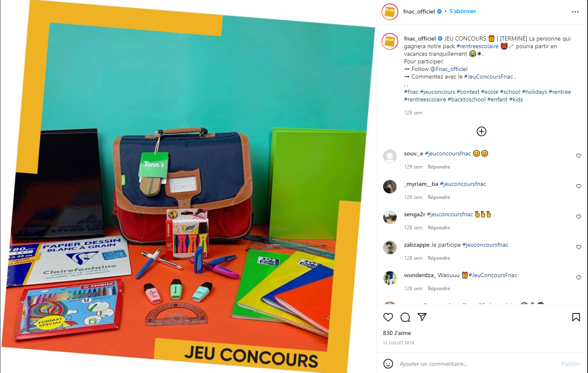588x373 pixels.
Task: Open the JEU CONCOURS post image
Action: 188,186
